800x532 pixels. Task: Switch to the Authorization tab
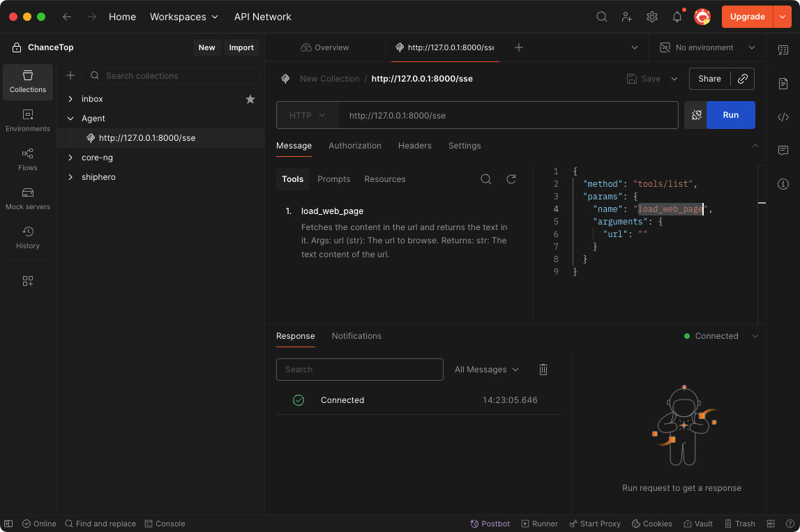pos(355,146)
